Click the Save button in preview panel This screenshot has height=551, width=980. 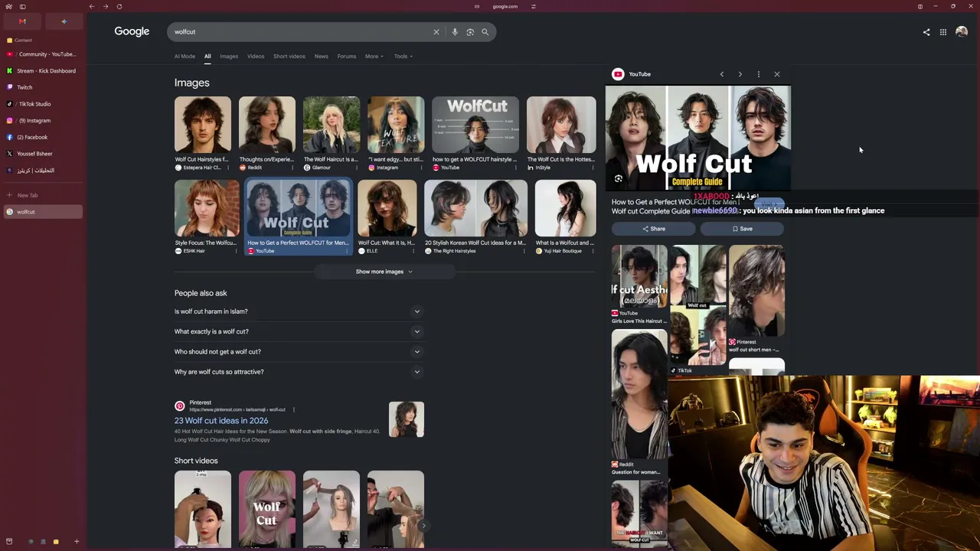tap(742, 229)
